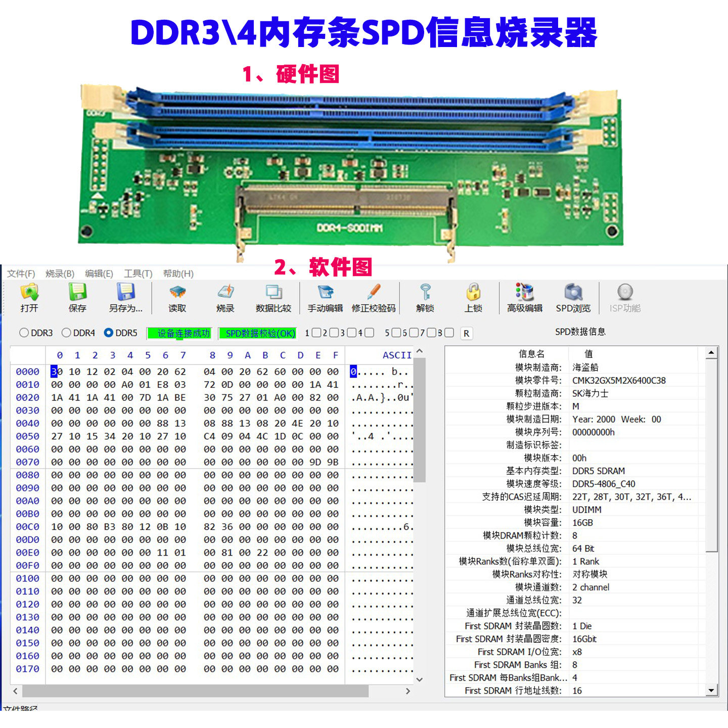This screenshot has height=728, width=728.
Task: Click hex editor horizontal scroll left arrow
Action: (15, 691)
